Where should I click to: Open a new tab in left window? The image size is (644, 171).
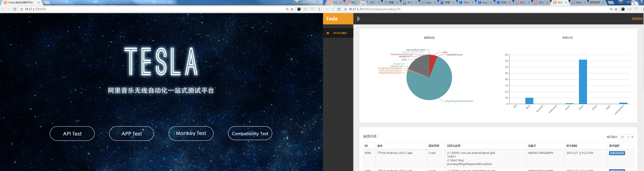(x=47, y=2)
